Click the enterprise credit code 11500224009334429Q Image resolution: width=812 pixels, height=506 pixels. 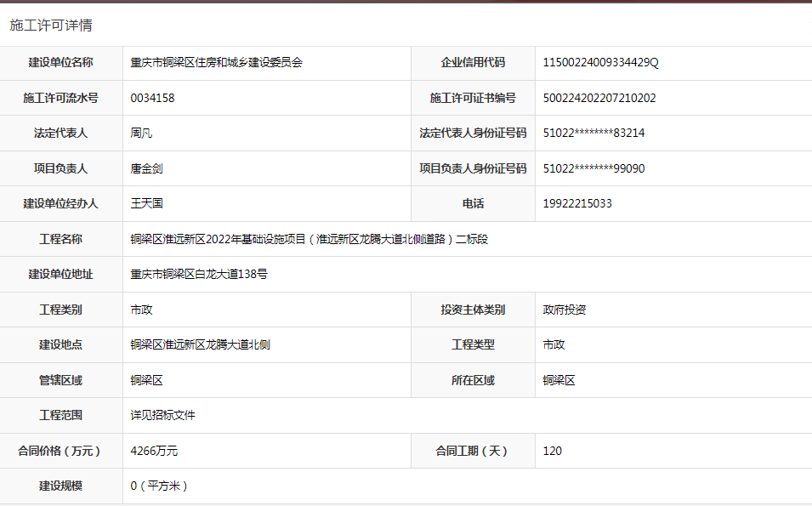pyautogui.click(x=600, y=62)
